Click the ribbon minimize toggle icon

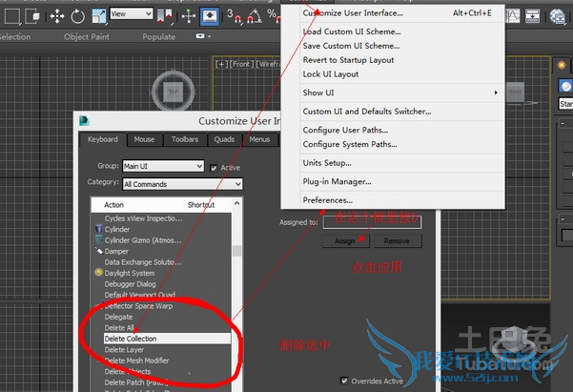coord(200,36)
